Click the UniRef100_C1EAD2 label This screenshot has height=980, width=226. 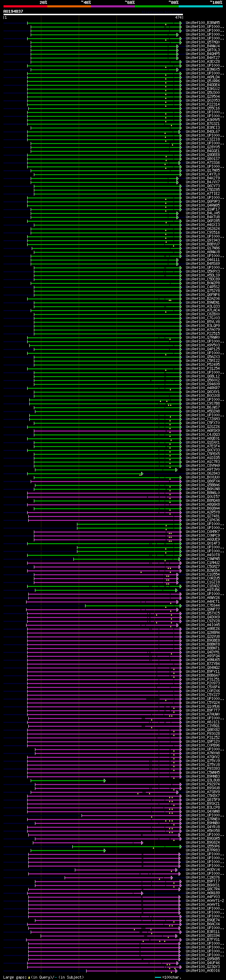coord(203,586)
